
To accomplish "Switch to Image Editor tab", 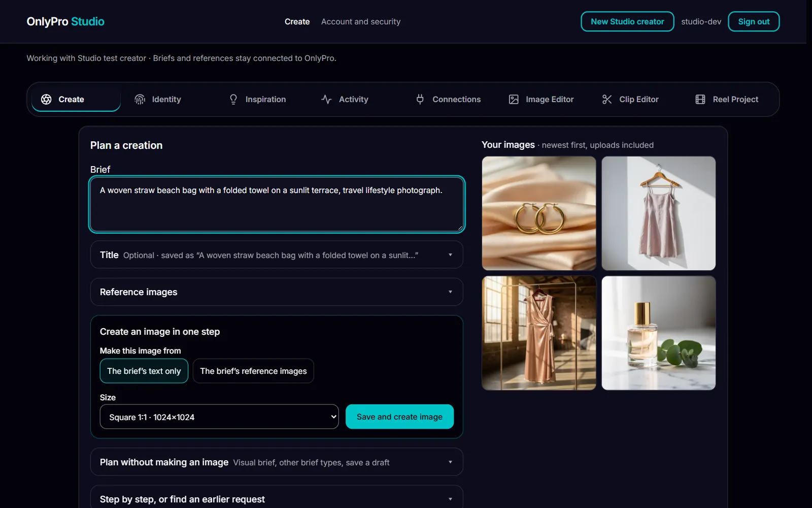I will coord(543,100).
